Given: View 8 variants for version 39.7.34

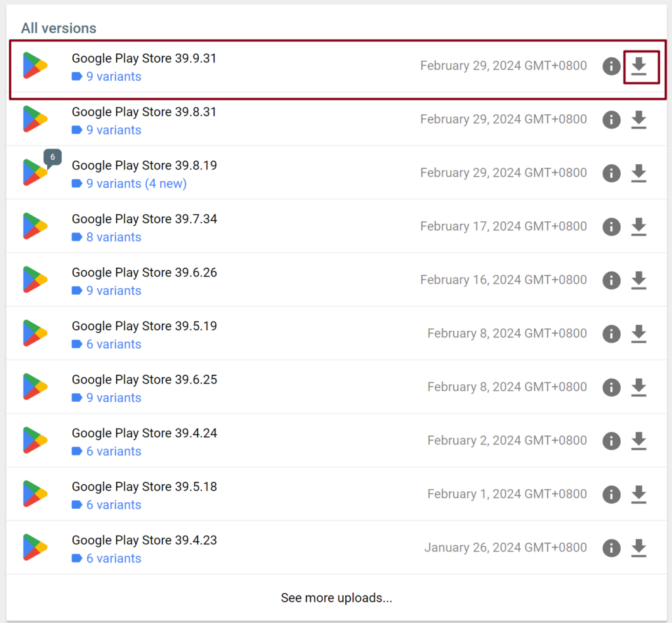Looking at the screenshot, I should point(113,237).
